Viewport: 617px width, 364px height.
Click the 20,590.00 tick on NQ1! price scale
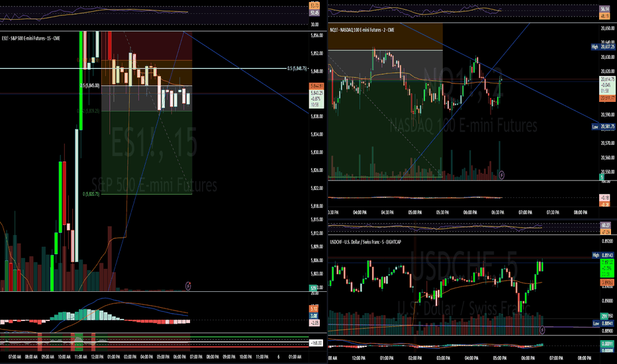coord(608,114)
